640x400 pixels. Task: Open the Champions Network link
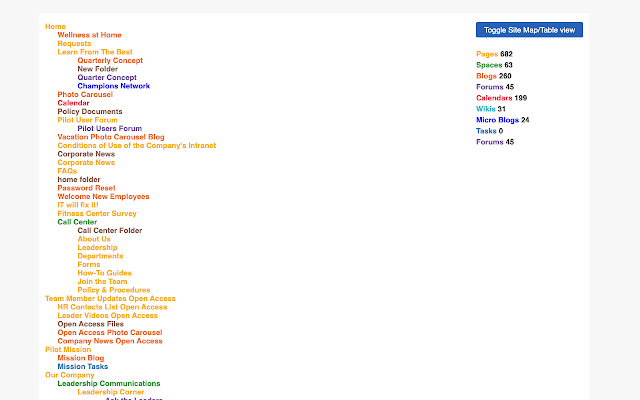(113, 86)
